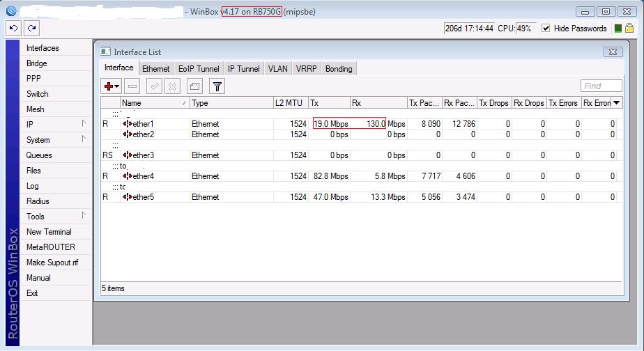Click Make Supout.rif in the sidebar
The image size is (644, 351).
(52, 263)
